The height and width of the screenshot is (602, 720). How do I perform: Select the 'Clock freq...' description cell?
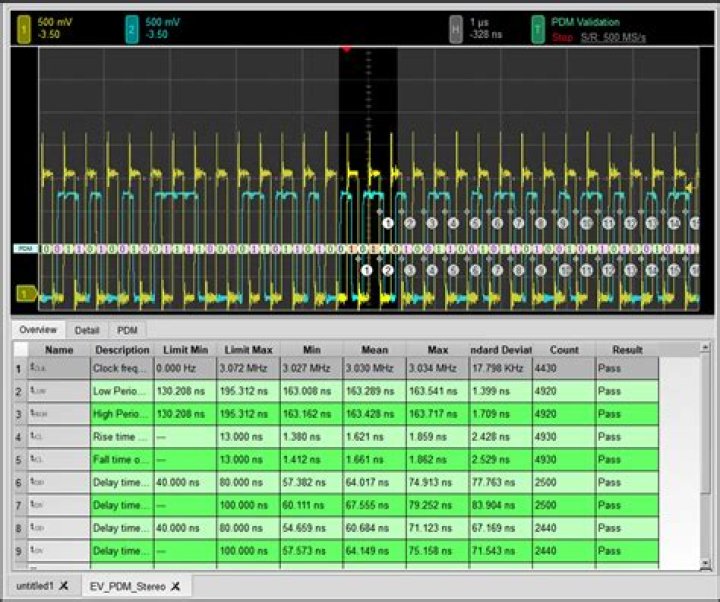pyautogui.click(x=122, y=368)
